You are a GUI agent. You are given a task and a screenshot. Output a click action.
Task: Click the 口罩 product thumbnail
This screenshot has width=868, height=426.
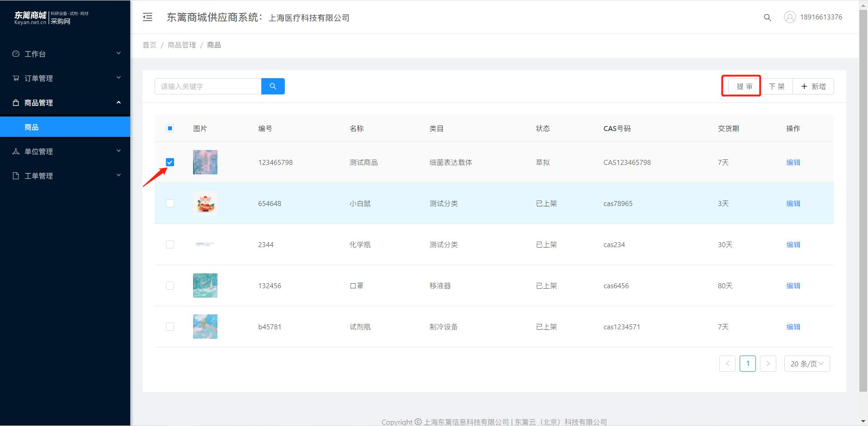[x=205, y=286]
